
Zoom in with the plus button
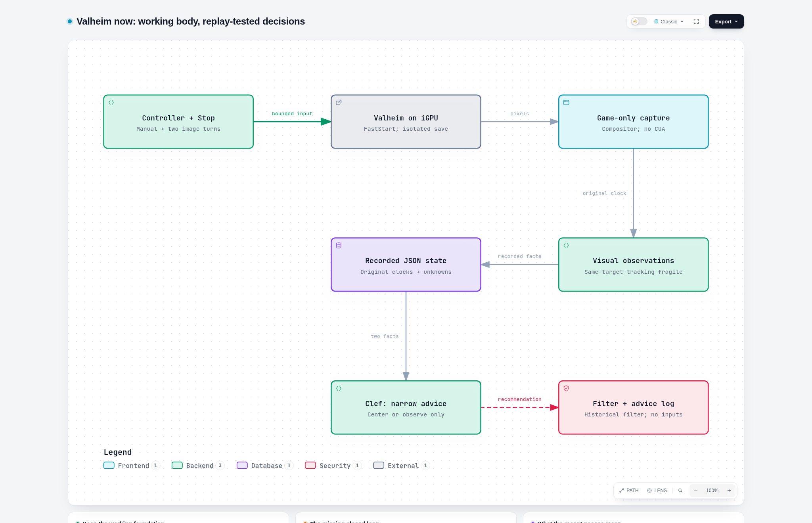(729, 491)
